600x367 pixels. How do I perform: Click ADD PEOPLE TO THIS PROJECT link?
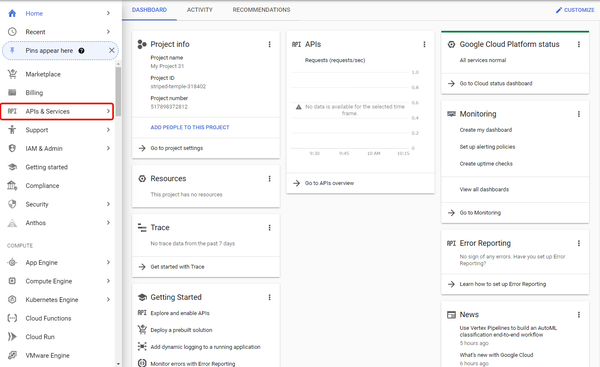[190, 127]
